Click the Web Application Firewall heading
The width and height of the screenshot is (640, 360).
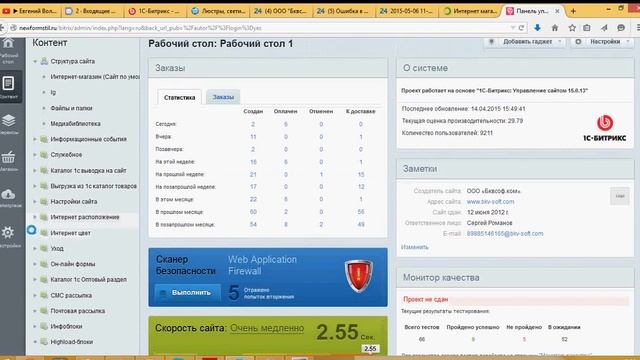pos(262,265)
